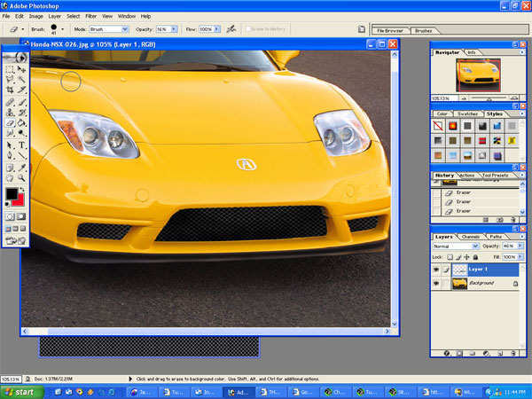
Task: Select the History Brush tool
Action: pos(21,113)
